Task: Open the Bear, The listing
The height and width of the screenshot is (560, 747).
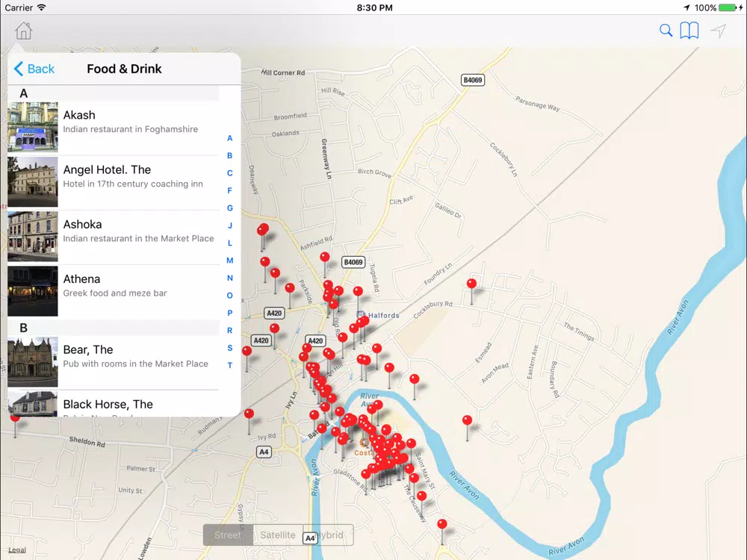Action: pyautogui.click(x=114, y=362)
